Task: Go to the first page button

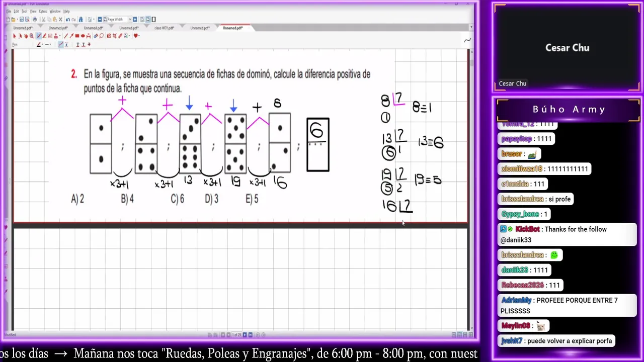Action: 222,334
